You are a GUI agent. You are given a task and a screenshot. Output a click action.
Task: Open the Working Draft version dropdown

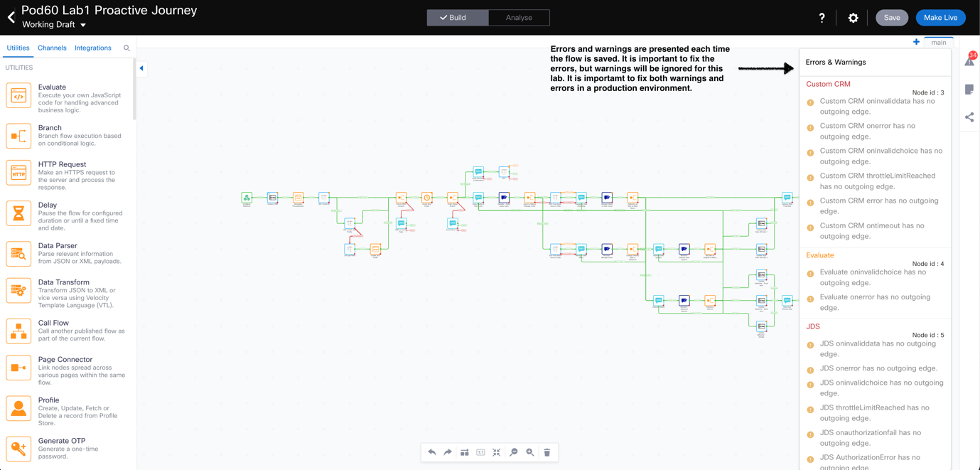coord(54,25)
